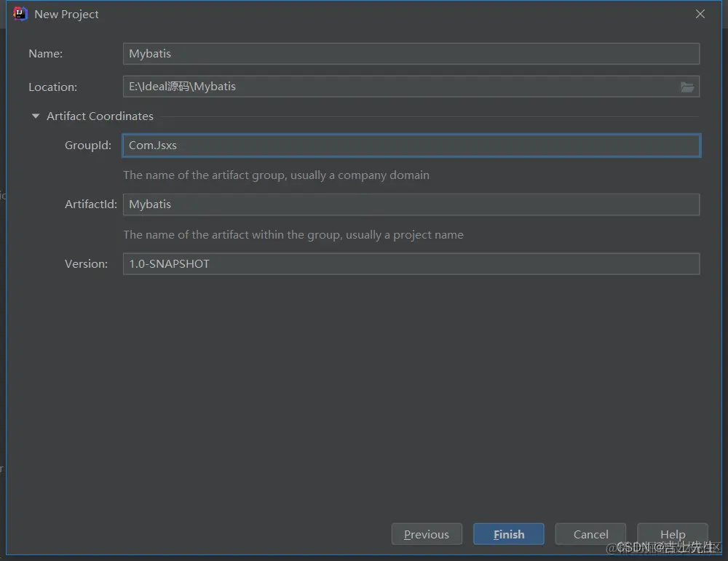Screen dimensions: 728x561
Task: Click Finish to create the project
Action: click(x=509, y=534)
